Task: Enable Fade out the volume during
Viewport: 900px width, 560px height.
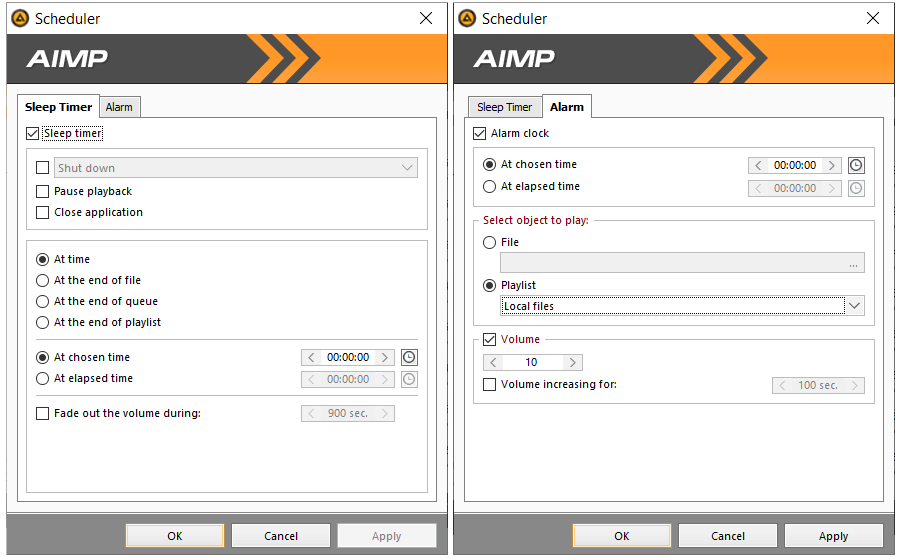Action: tap(42, 413)
